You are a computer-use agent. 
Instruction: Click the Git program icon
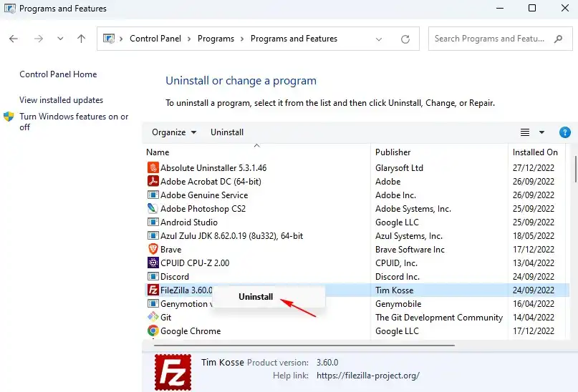tap(153, 317)
